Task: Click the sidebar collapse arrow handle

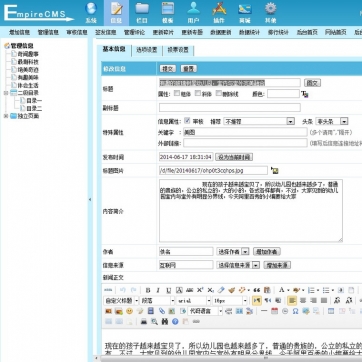Action: pyautogui.click(x=90, y=199)
